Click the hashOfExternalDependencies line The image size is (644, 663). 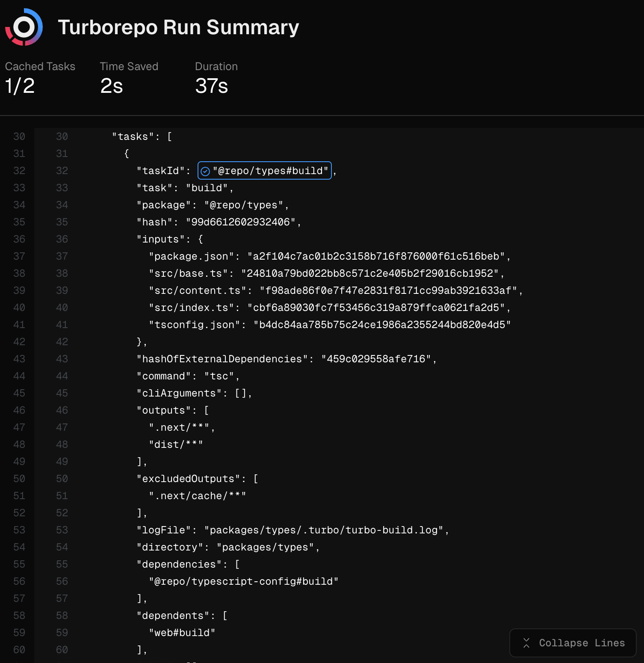point(287,359)
